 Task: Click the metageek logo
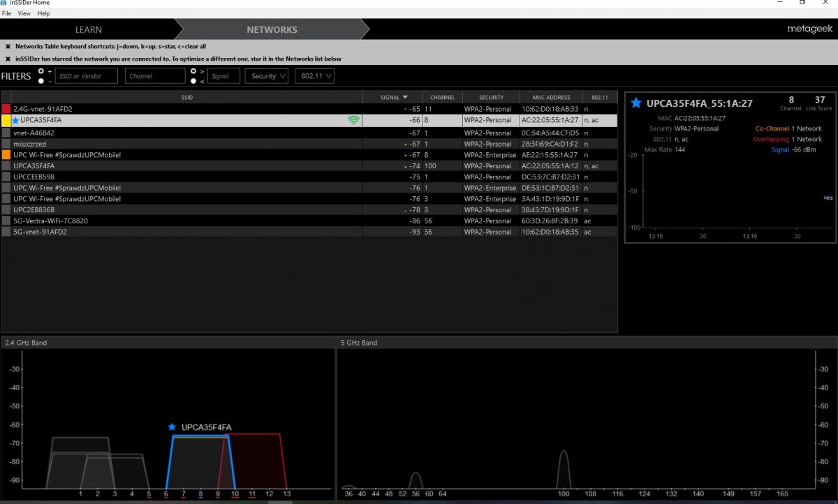[809, 29]
